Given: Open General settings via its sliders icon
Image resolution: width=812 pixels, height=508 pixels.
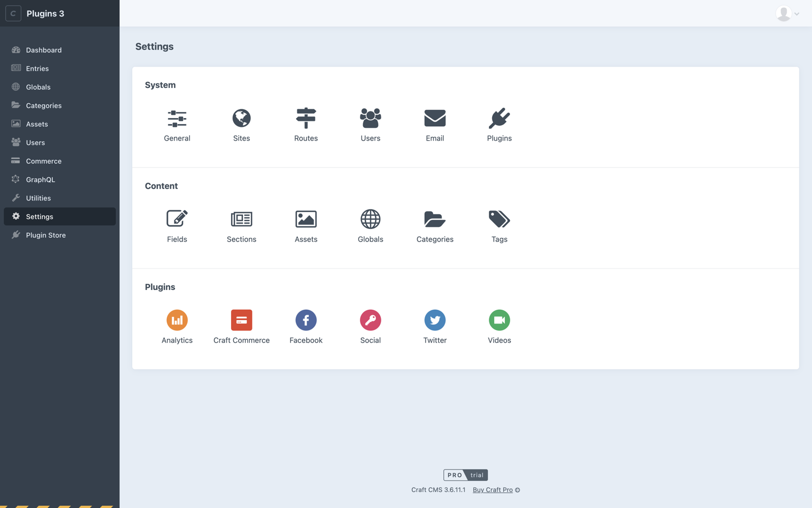Looking at the screenshot, I should (177, 119).
